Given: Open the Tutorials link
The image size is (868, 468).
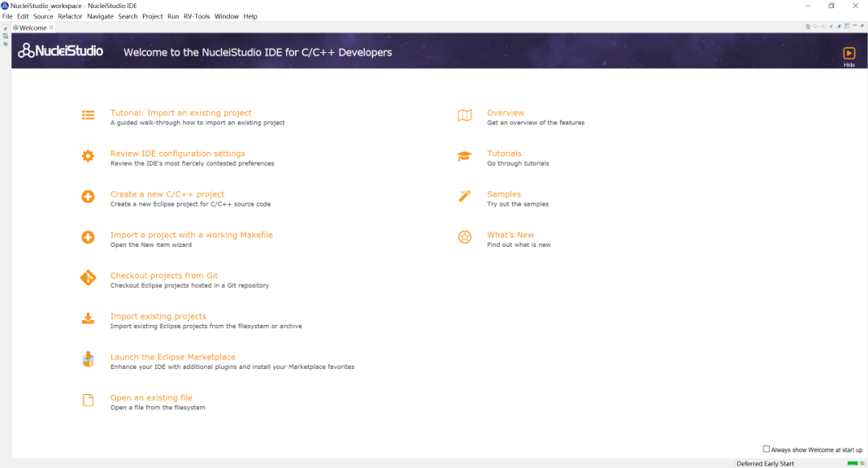Looking at the screenshot, I should [x=504, y=154].
